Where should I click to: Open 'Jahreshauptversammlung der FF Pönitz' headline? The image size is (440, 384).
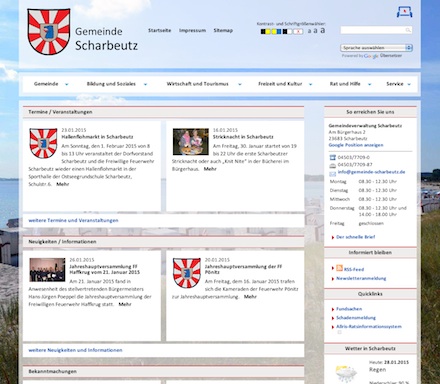pos(243,269)
